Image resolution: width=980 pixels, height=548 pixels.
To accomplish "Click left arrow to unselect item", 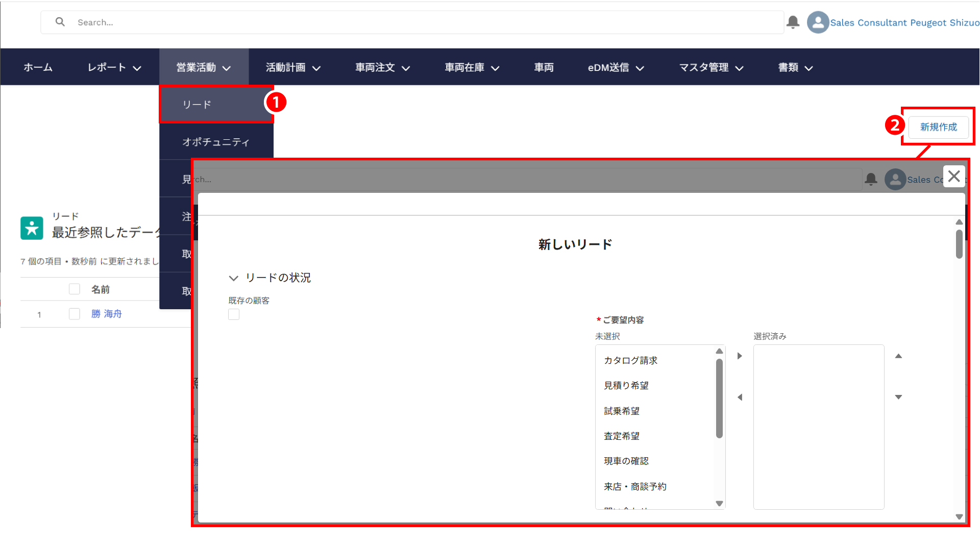I will click(740, 397).
